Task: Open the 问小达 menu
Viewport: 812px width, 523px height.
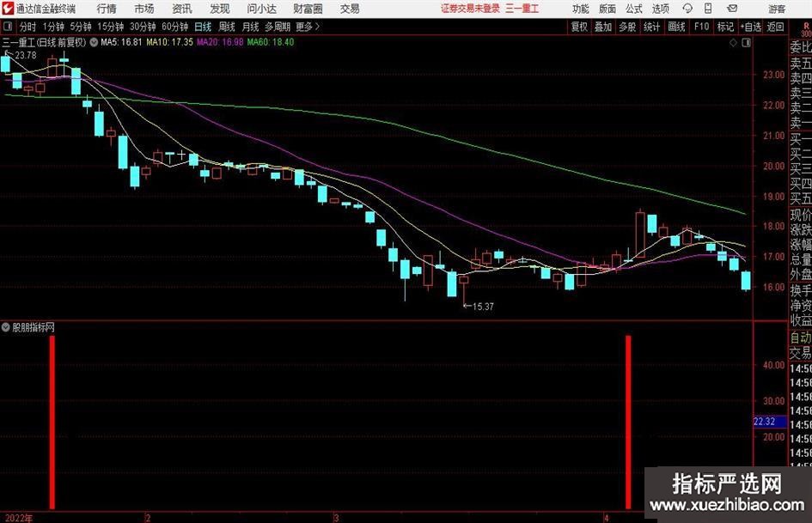Action: pyautogui.click(x=261, y=9)
